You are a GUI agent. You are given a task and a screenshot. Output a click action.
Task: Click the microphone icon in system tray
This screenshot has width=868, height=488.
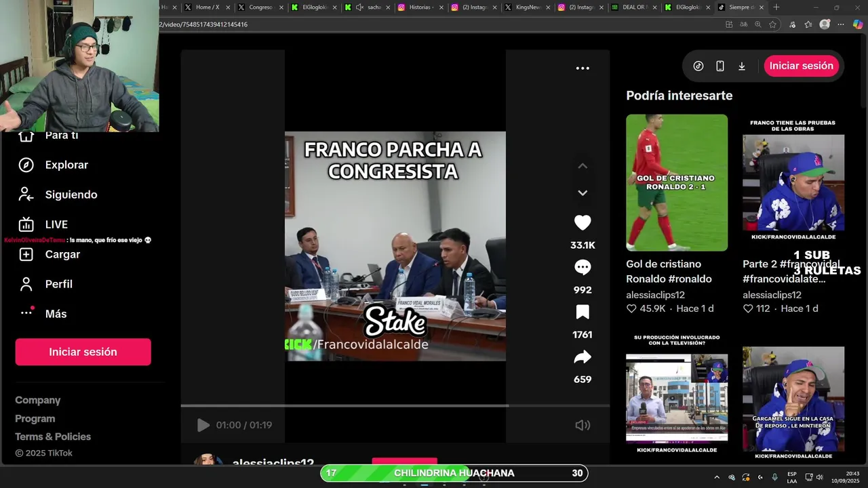tap(775, 477)
